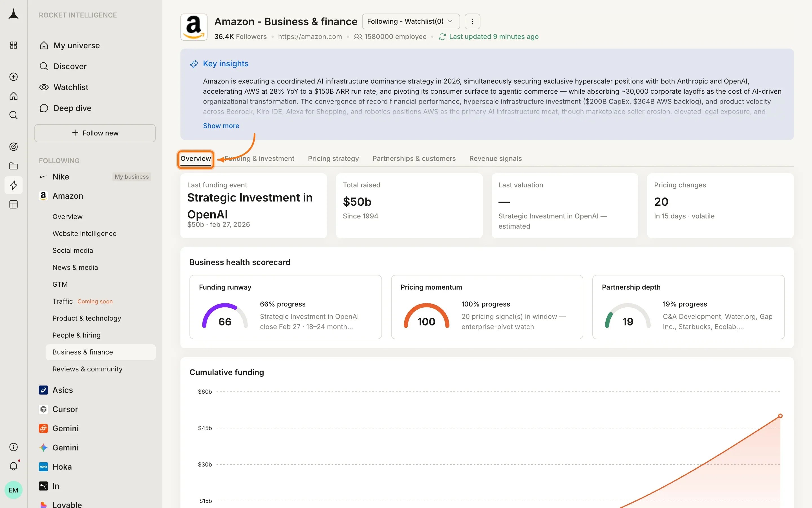
Task: Click the Rocket logo icon
Action: [14, 14]
